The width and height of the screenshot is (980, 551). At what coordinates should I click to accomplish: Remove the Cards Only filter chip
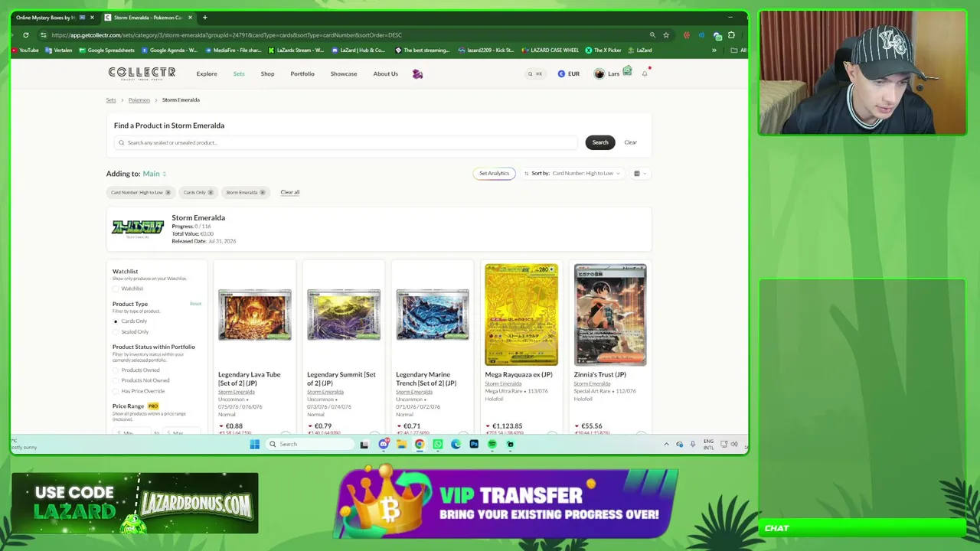tap(210, 192)
